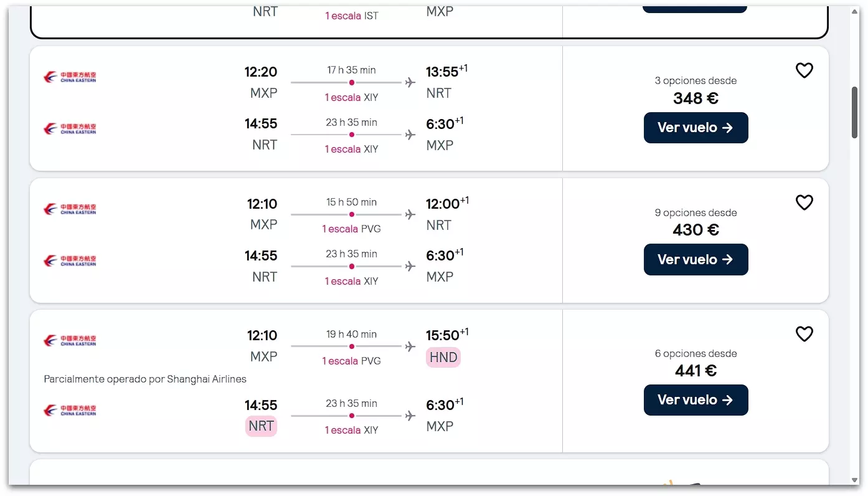Click airline logo for 14:55 return in 348 € card
Image resolution: width=868 pixels, height=496 pixels.
70,129
